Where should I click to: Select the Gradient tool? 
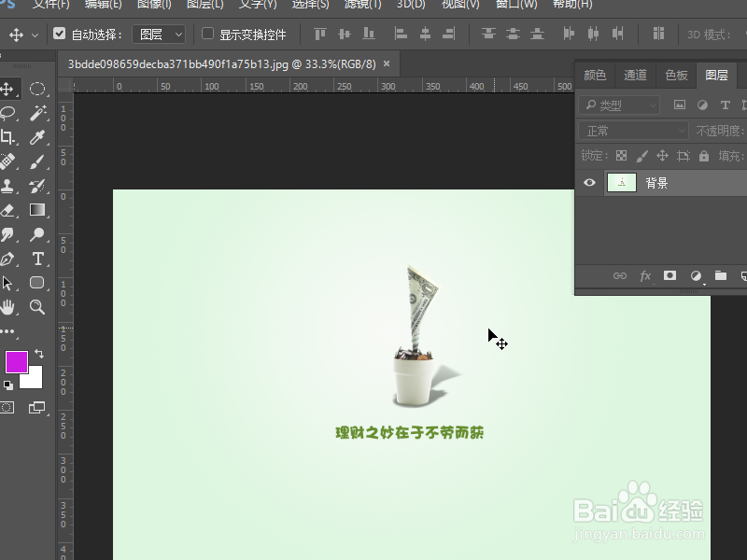click(x=37, y=210)
